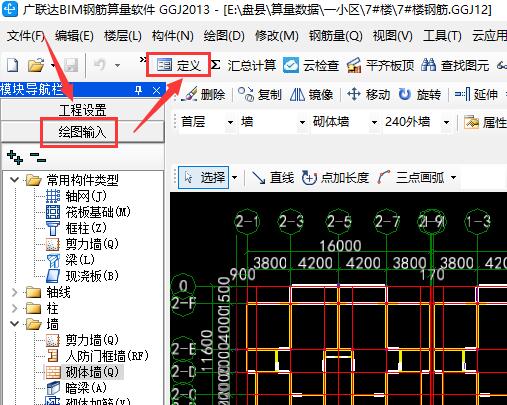The height and width of the screenshot is (405, 507).
Task: Activate the 旋转 rotate tool
Action: (x=420, y=95)
